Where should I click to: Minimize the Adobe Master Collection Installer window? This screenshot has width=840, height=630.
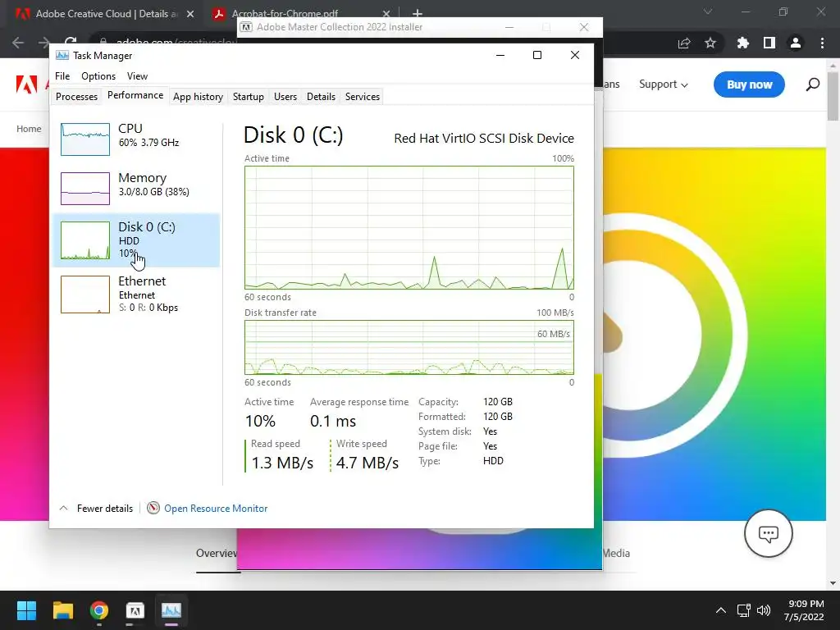(x=509, y=27)
